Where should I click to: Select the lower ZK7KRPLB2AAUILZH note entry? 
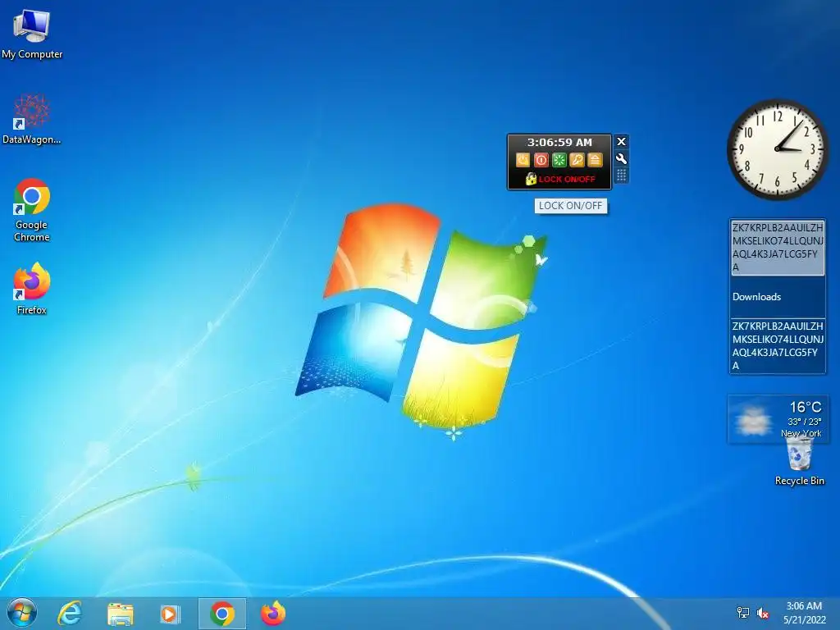point(778,346)
